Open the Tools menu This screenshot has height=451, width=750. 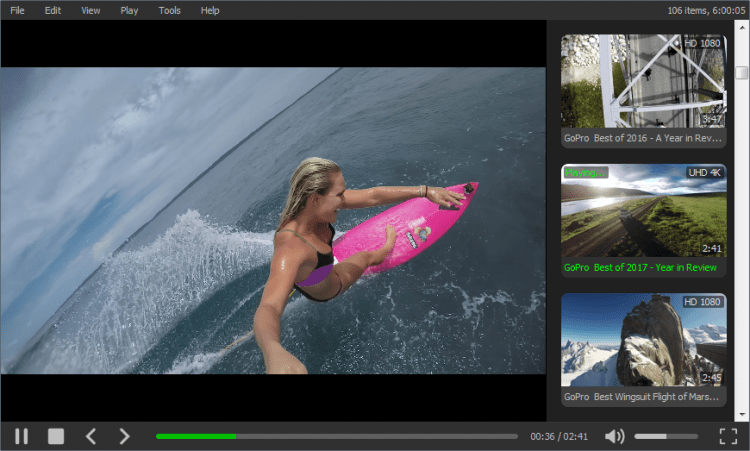pos(170,10)
